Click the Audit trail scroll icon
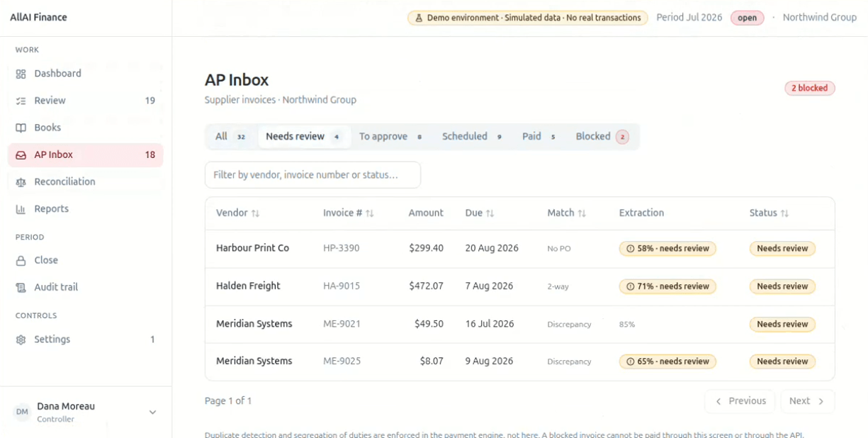 point(21,288)
